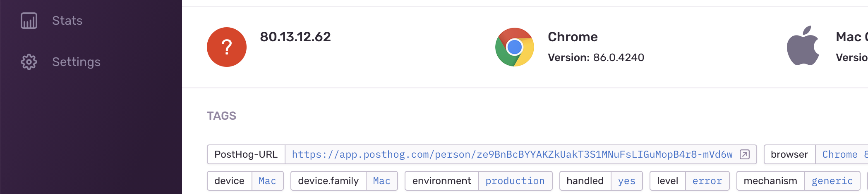Click the 80.13.12.62 IP address text
The height and width of the screenshot is (194, 868).
[x=295, y=37]
